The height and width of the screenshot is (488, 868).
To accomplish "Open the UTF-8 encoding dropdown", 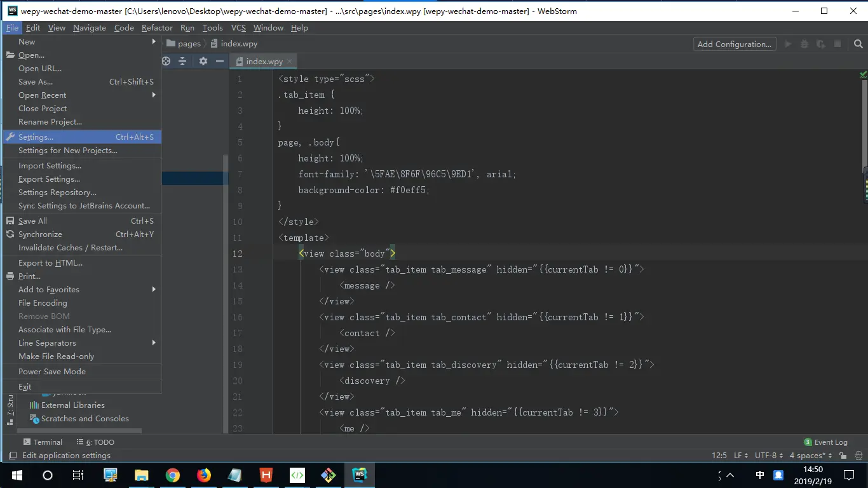I will click(768, 456).
